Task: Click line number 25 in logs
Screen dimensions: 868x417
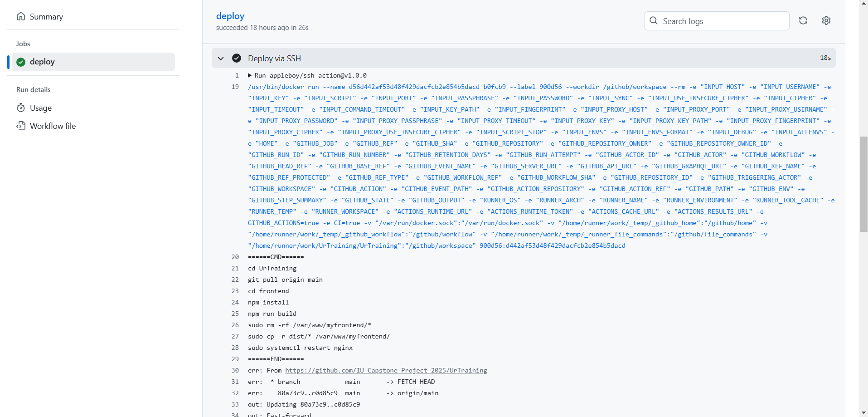Action: (x=235, y=314)
